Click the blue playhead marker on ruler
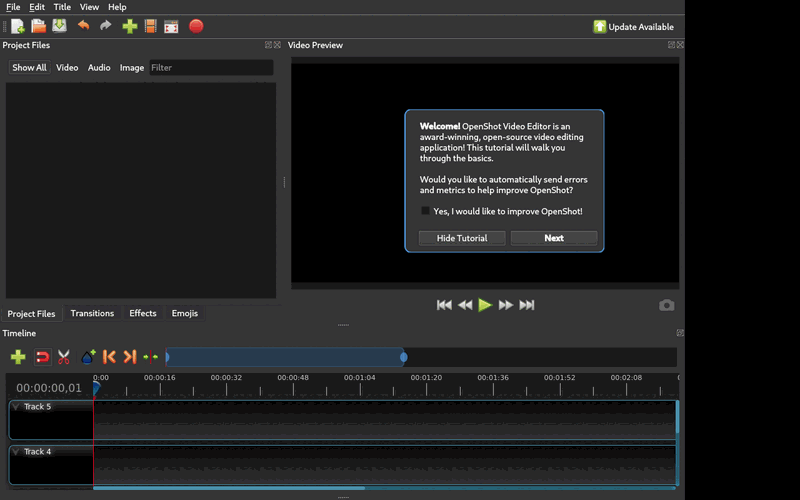This screenshot has width=800, height=500. [x=96, y=389]
